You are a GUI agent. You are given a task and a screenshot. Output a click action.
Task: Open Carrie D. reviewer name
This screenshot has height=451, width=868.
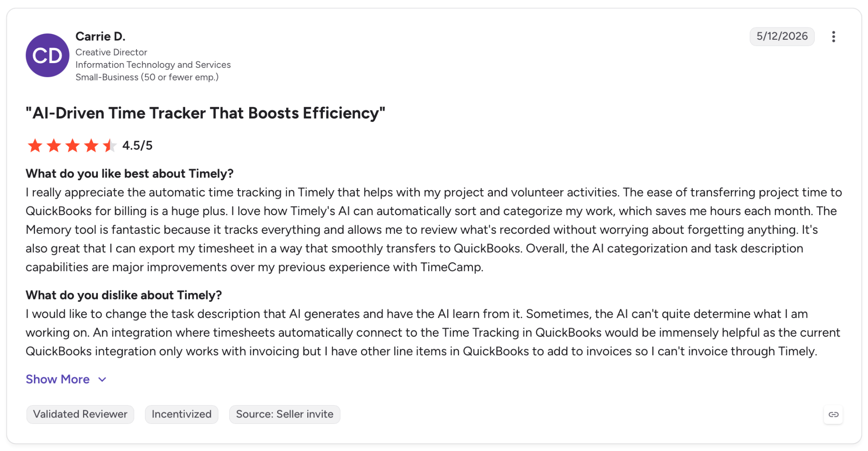100,36
